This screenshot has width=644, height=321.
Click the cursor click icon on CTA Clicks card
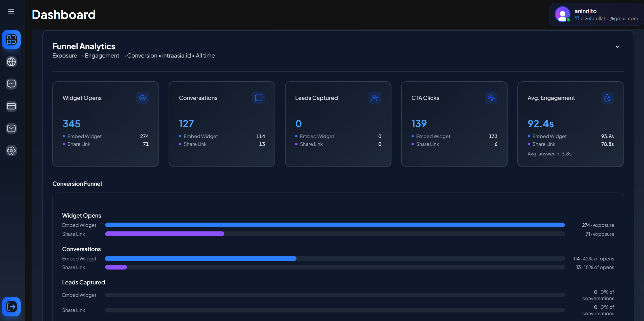(x=491, y=98)
